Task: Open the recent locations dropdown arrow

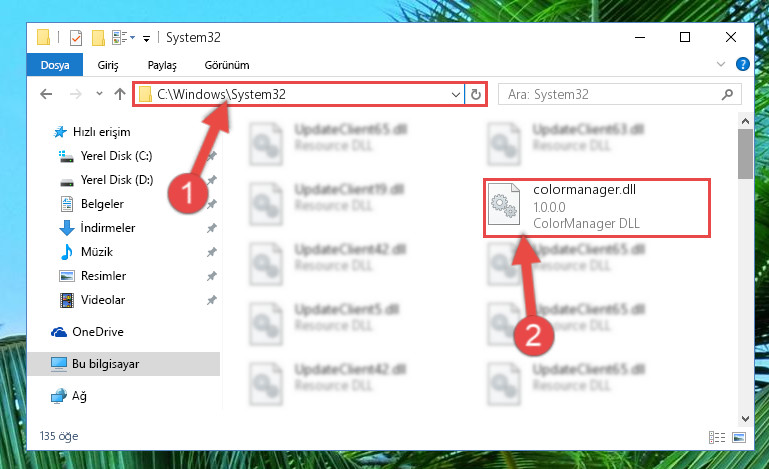Action: point(99,93)
